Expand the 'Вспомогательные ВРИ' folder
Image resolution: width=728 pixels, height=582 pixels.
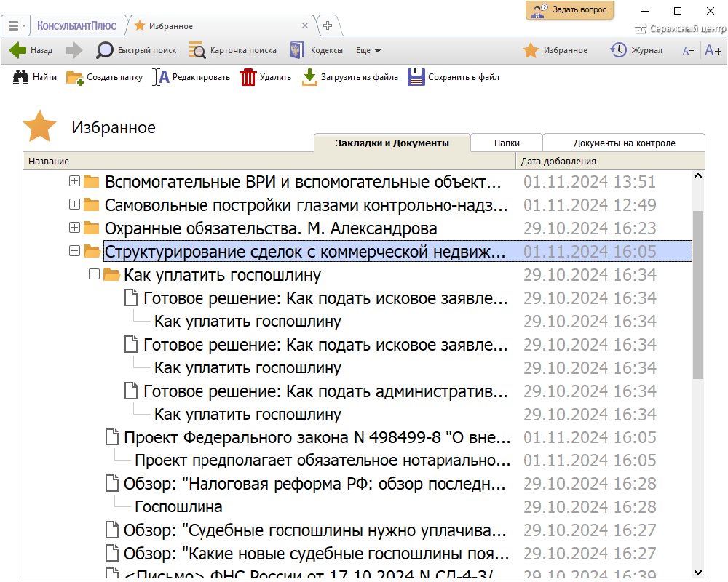tap(74, 181)
